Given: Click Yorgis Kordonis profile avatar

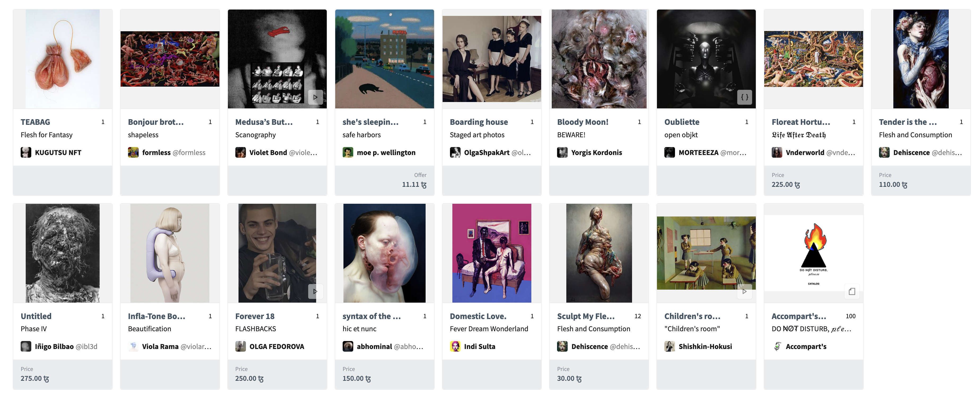Looking at the screenshot, I should pos(562,153).
